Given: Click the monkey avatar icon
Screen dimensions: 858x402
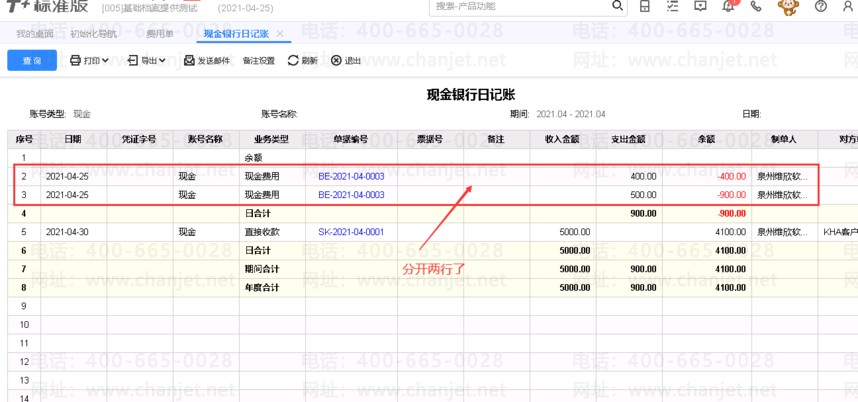Looking at the screenshot, I should click(x=789, y=7).
